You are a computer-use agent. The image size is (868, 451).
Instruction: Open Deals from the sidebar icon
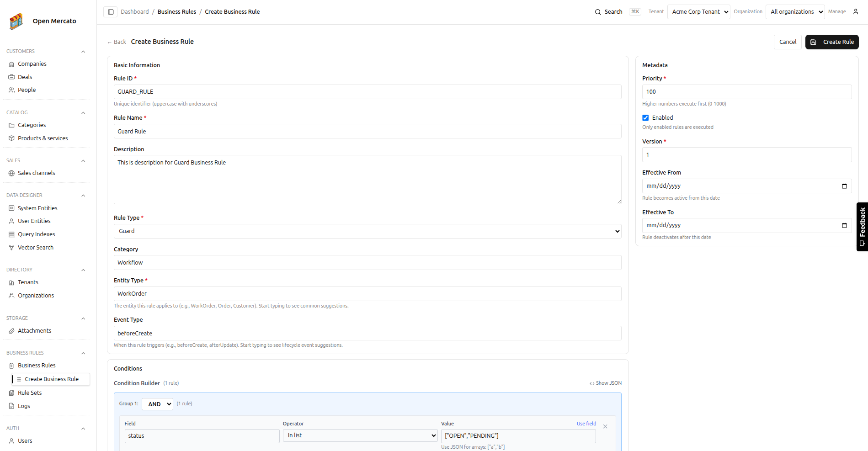pyautogui.click(x=11, y=76)
